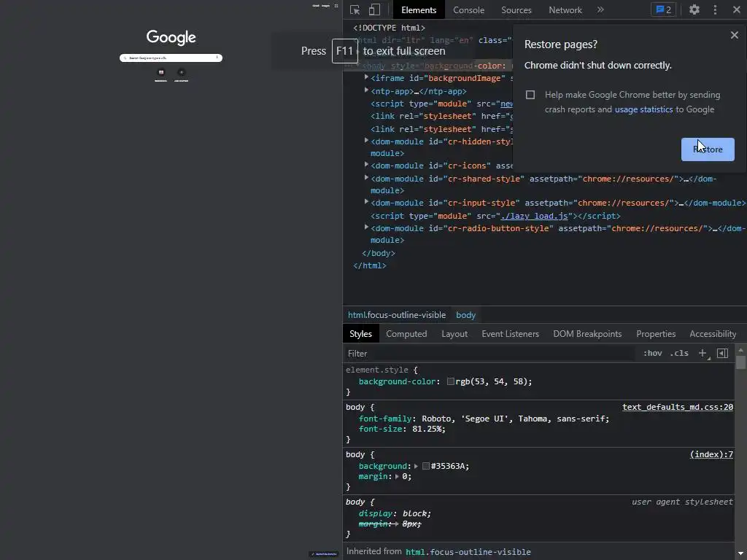
Task: Select html.focus-outline-visible breadcrumb
Action: pyautogui.click(x=397, y=315)
